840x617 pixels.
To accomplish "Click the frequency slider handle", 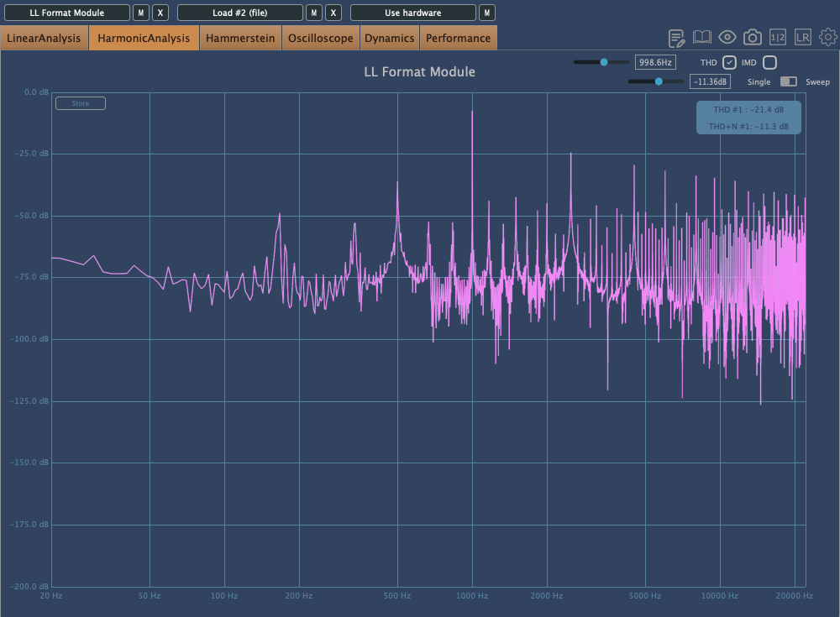I will 604,62.
